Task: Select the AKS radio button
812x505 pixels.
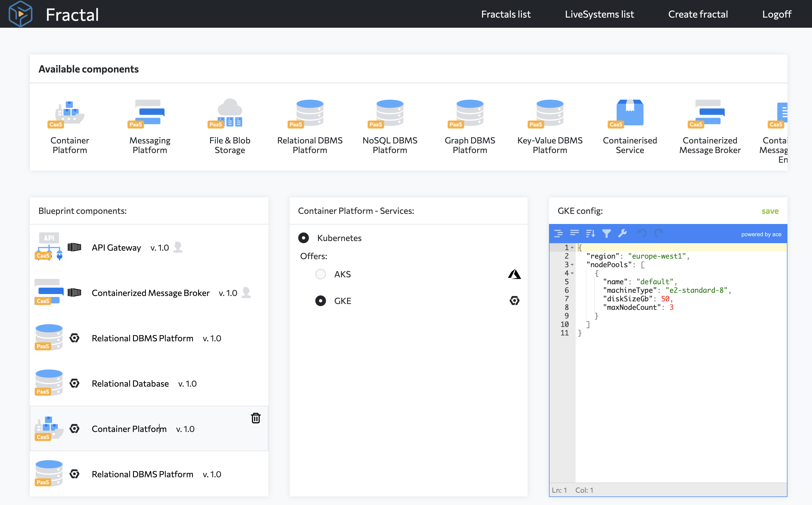Action: point(320,274)
